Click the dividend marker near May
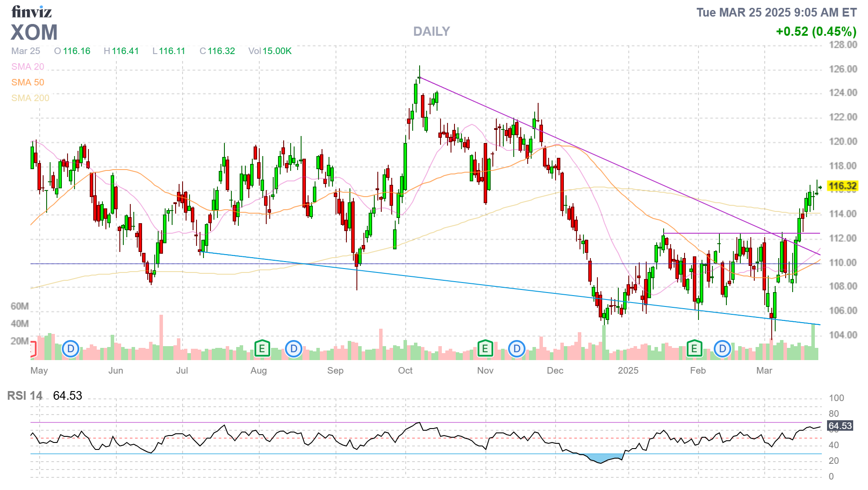The width and height of the screenshot is (868, 490). (71, 349)
